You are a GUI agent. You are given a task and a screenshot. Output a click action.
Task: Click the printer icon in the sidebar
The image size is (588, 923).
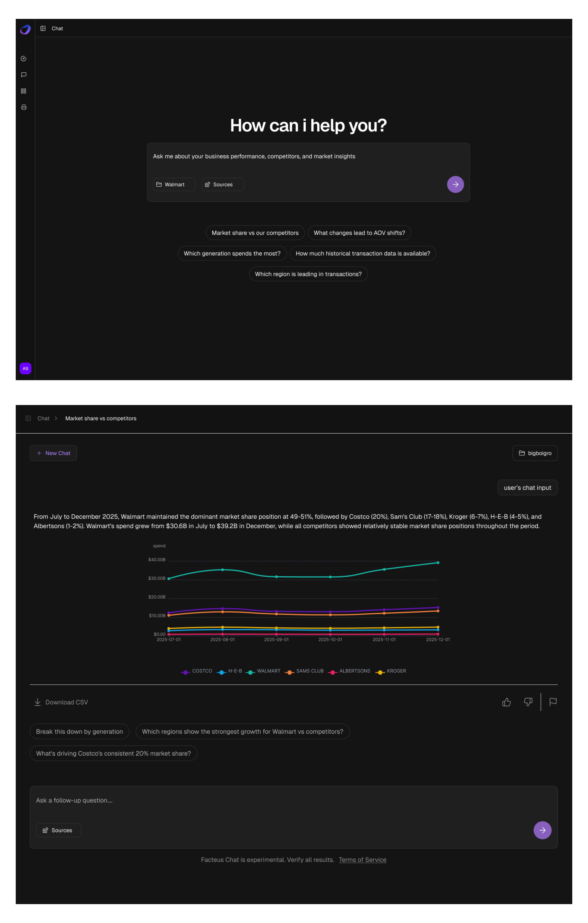23,107
